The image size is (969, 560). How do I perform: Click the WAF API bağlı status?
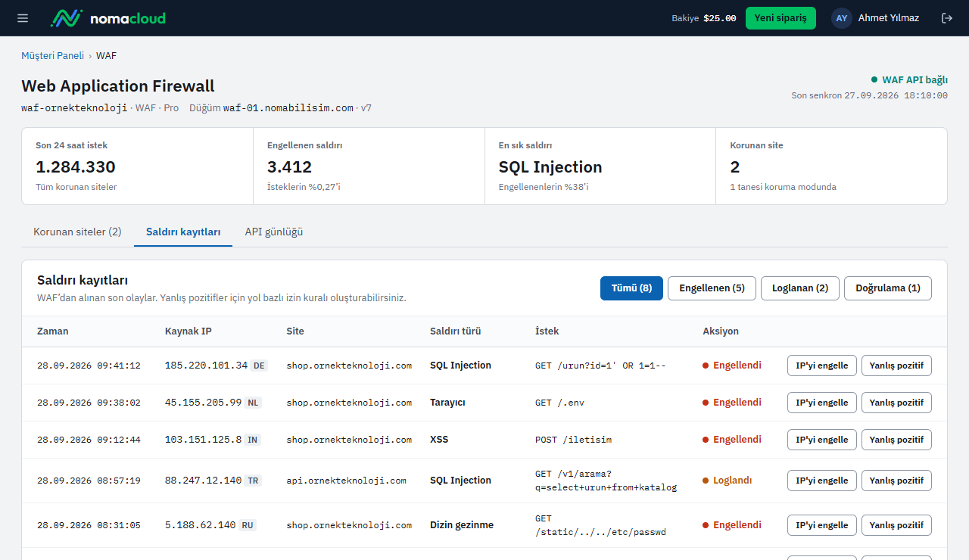click(909, 79)
